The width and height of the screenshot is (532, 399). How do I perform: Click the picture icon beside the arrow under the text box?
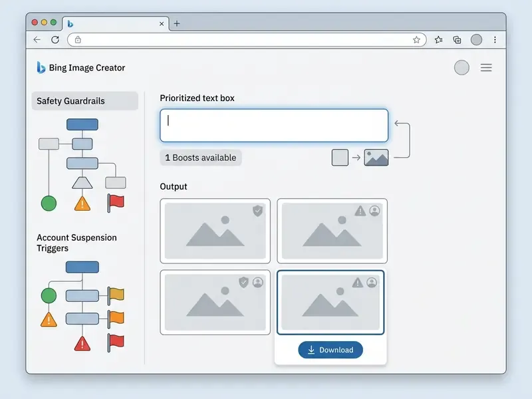[x=376, y=158]
